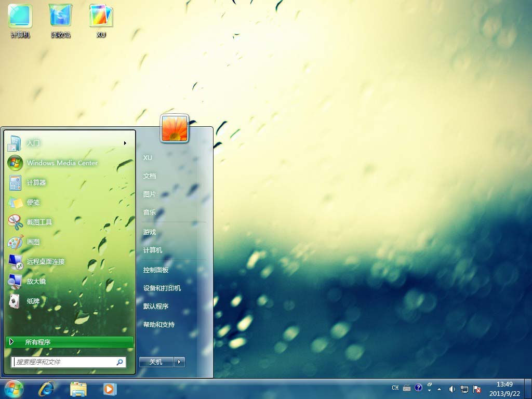Click the 默认程序 link
The width and height of the screenshot is (532, 399).
(156, 307)
